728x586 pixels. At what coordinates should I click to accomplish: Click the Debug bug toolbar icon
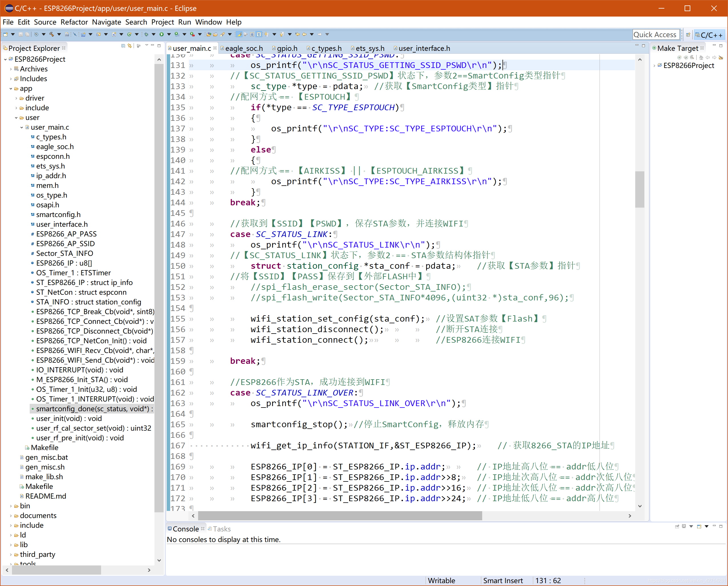coord(146,34)
